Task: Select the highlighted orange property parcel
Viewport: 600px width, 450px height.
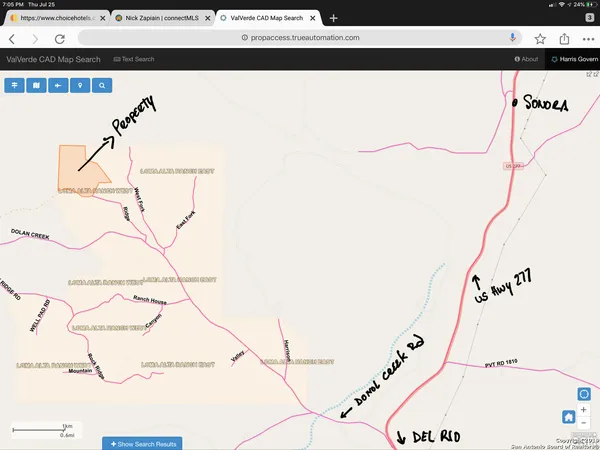Action: tap(72, 160)
